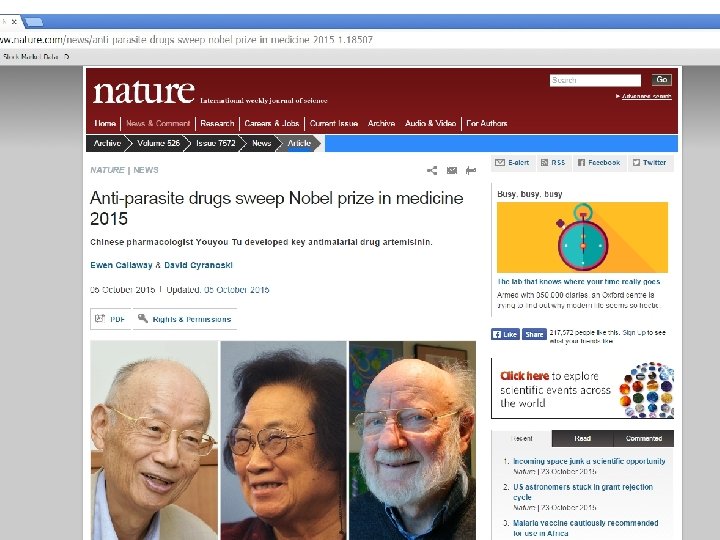
Task: Click the Facebook Like button
Action: click(x=505, y=334)
